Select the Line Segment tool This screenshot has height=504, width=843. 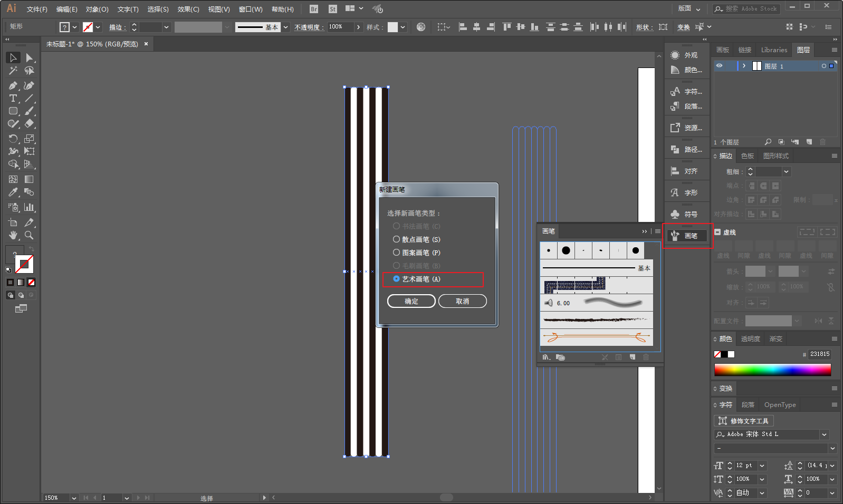point(30,99)
